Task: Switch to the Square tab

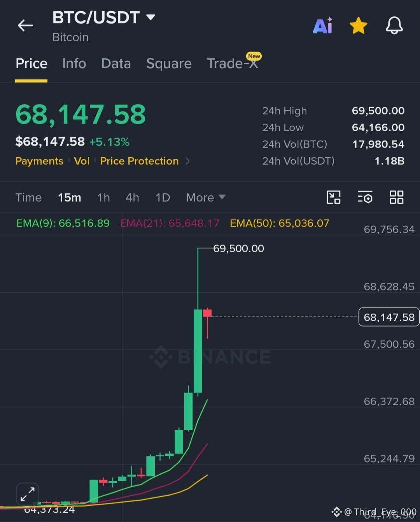Action: [x=169, y=63]
